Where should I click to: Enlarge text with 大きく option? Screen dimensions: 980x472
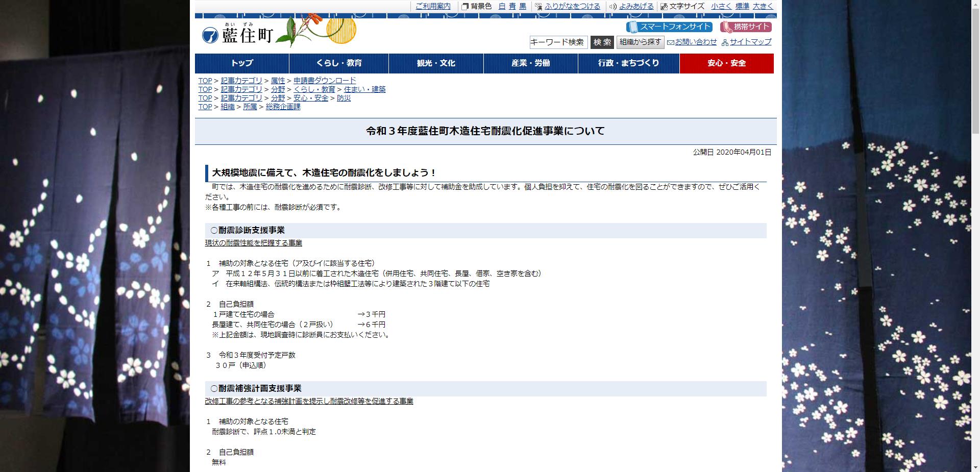(x=763, y=6)
